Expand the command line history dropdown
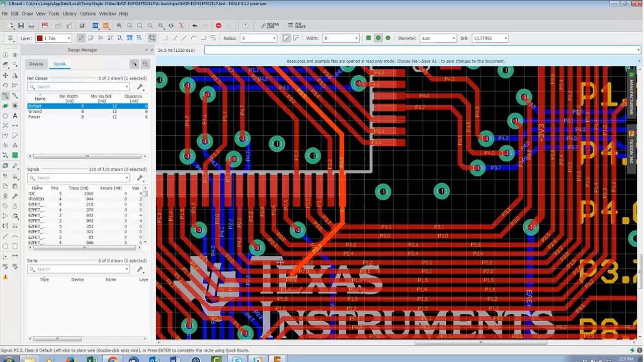 pos(638,50)
